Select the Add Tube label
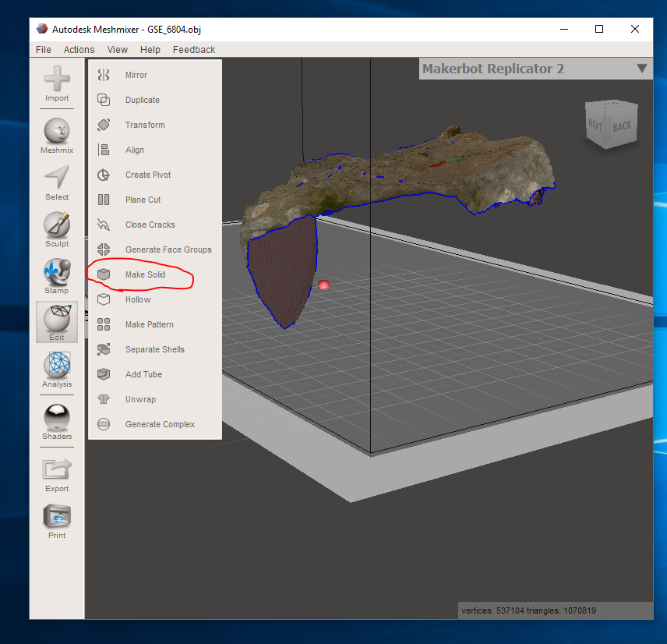Viewport: 667px width, 644px height. 144,374
